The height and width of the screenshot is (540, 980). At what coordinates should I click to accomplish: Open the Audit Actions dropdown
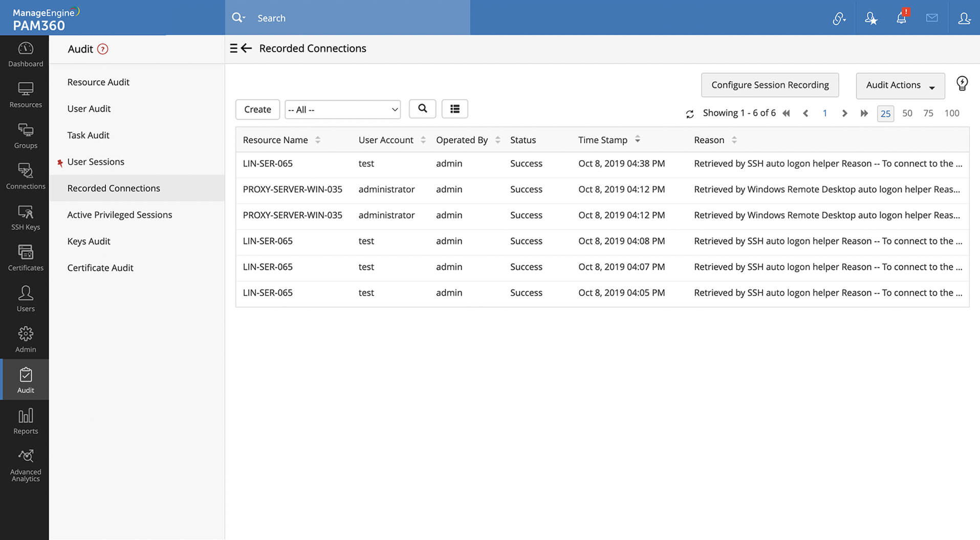(x=900, y=85)
